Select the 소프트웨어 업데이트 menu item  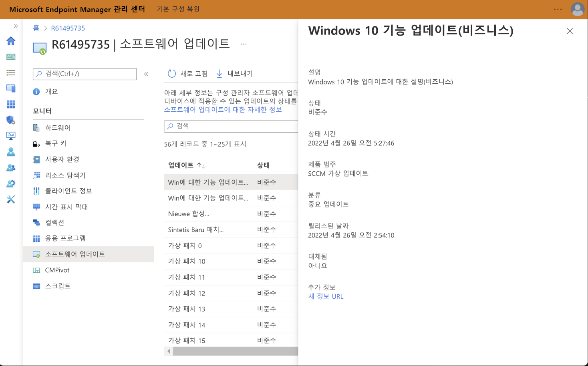point(88,254)
